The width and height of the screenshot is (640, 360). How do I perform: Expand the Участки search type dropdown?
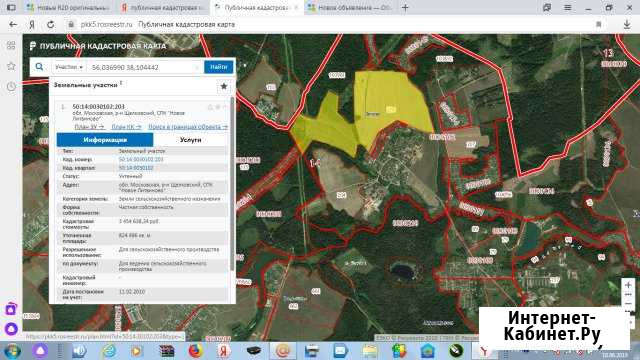(x=69, y=67)
